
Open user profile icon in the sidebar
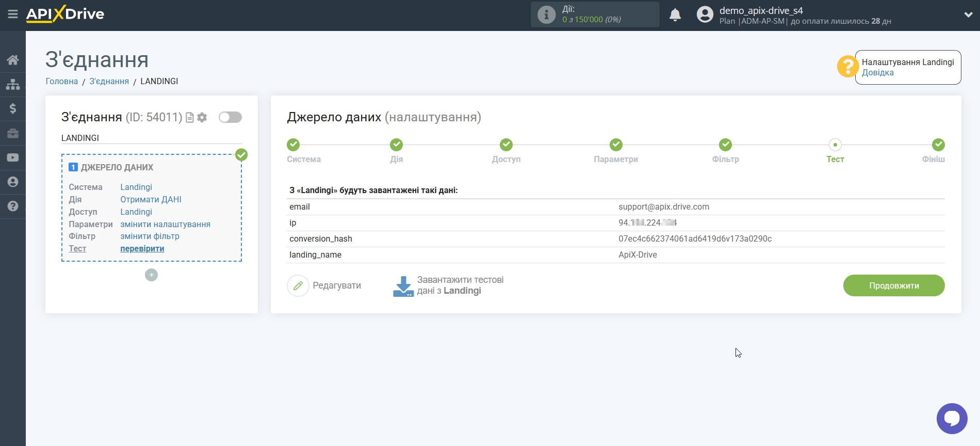click(x=13, y=182)
